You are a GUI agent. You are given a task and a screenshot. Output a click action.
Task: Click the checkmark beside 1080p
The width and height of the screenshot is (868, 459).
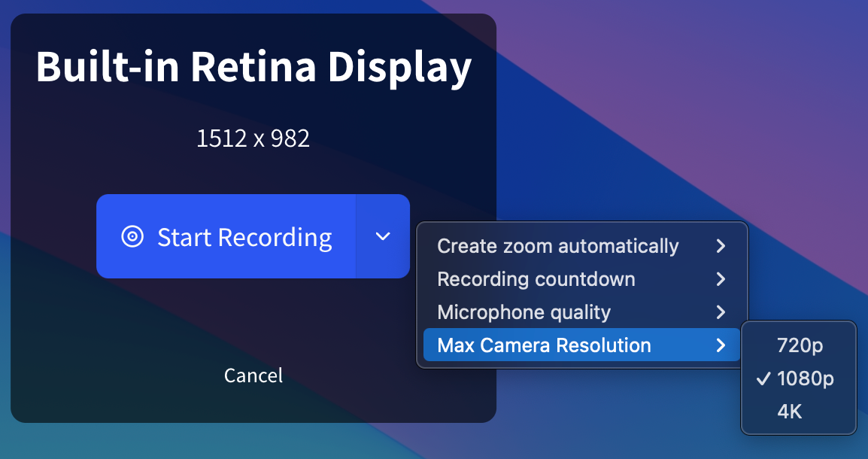763,378
